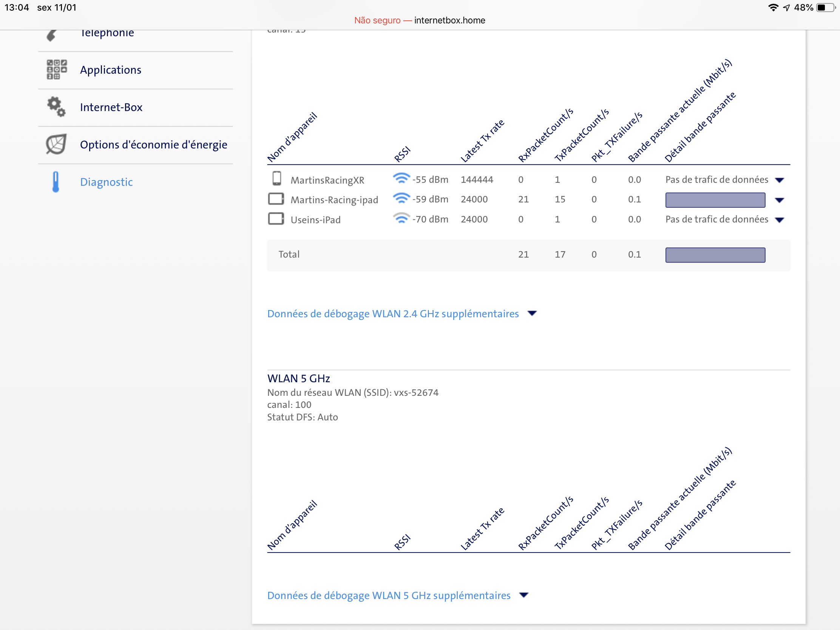Open the Options d'économie d'énergie menu
Screen dimensions: 840x630
(x=153, y=145)
